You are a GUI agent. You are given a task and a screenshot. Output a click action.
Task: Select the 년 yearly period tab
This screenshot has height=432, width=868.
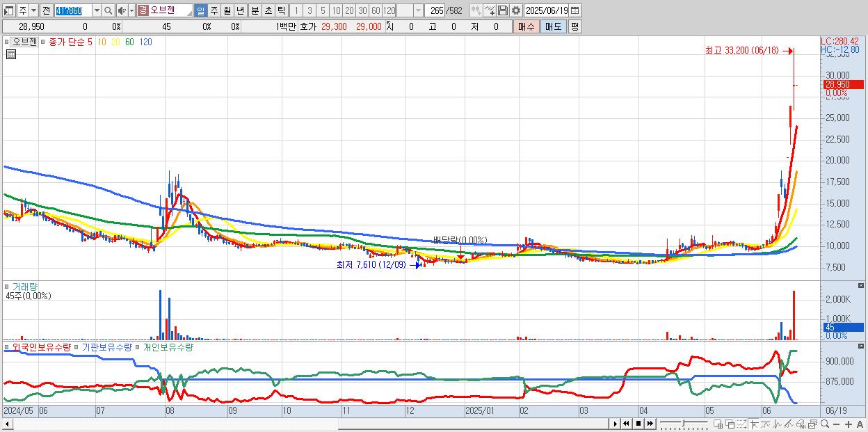(240, 10)
